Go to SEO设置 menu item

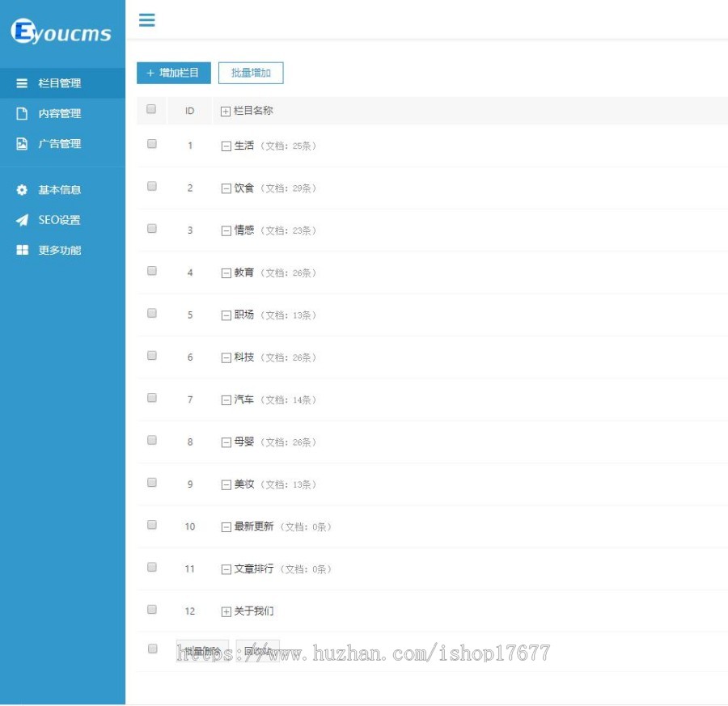pos(62,220)
